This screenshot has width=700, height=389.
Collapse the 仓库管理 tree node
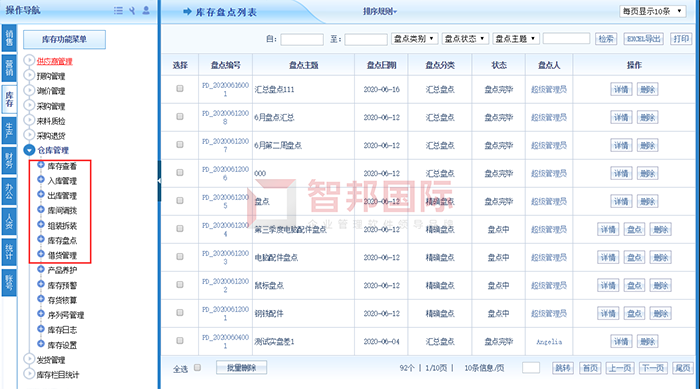coord(29,150)
